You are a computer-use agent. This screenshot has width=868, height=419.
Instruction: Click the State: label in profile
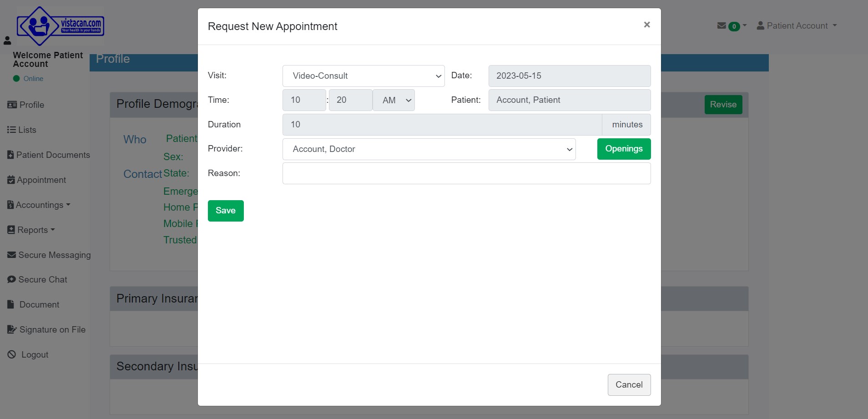[176, 173]
